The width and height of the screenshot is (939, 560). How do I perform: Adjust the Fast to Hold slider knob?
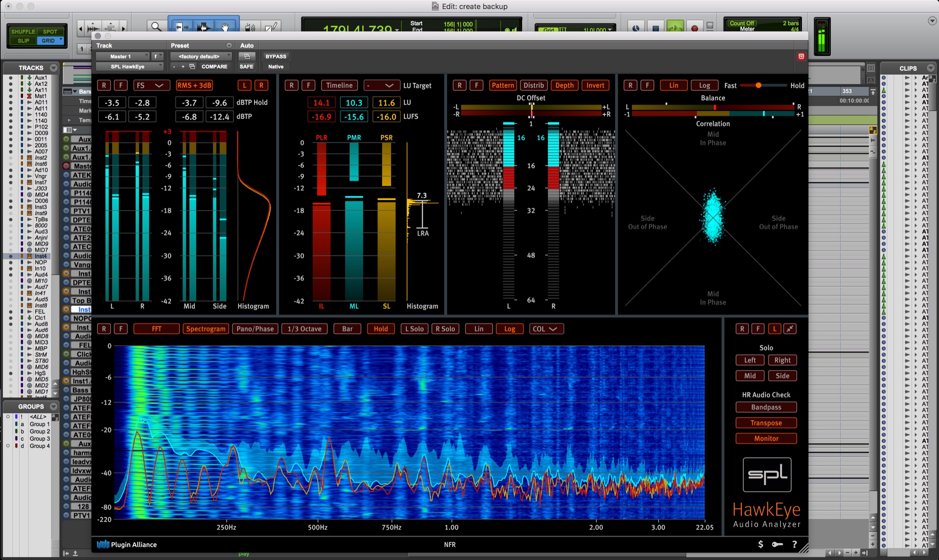click(x=758, y=85)
